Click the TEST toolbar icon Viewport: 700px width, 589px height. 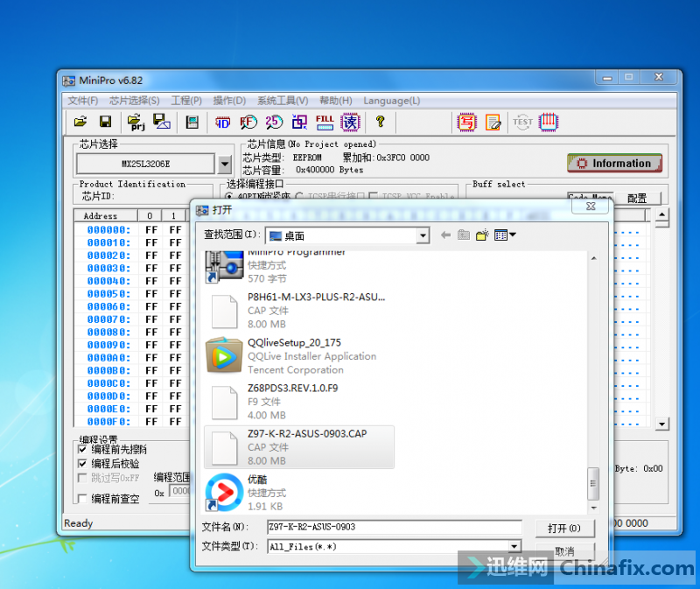(x=523, y=122)
